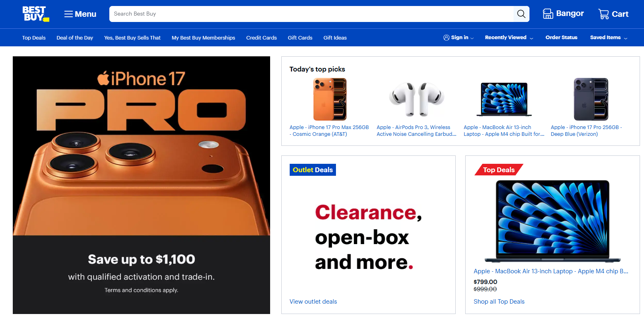Go to Gift Cards in navigation bar

300,38
